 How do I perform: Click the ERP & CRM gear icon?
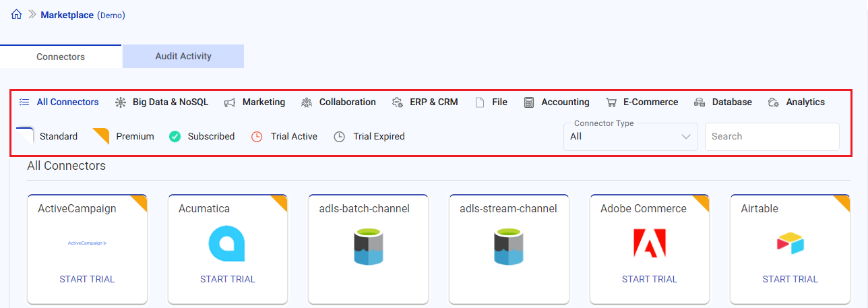398,102
